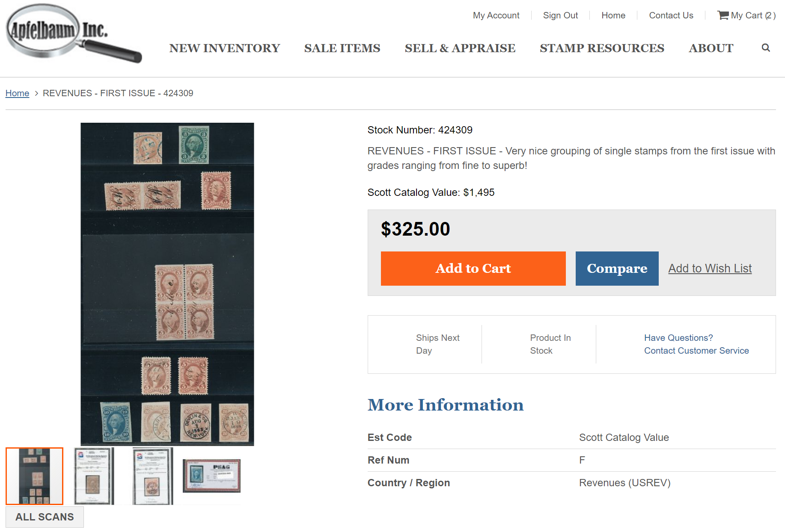The image size is (785, 532).
Task: Follow the Contact Customer Service link
Action: pyautogui.click(x=696, y=351)
